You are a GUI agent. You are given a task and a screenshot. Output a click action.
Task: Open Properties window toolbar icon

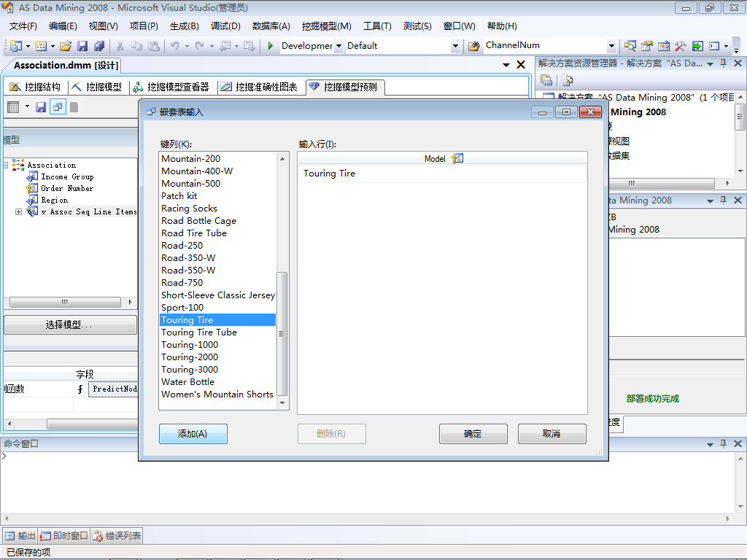coord(646,46)
